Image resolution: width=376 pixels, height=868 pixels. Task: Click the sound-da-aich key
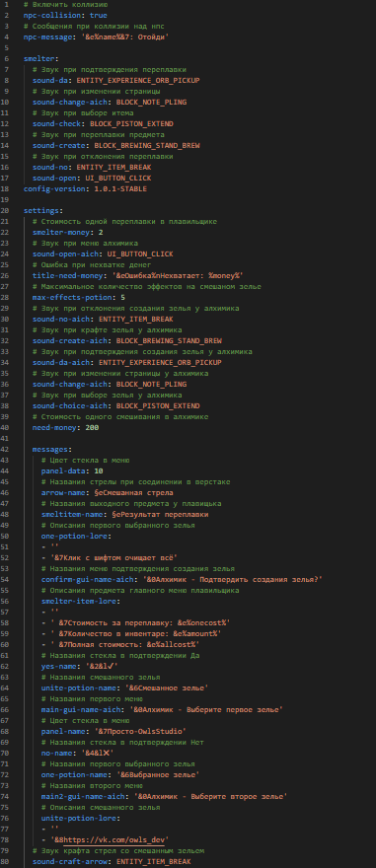pyautogui.click(x=63, y=363)
